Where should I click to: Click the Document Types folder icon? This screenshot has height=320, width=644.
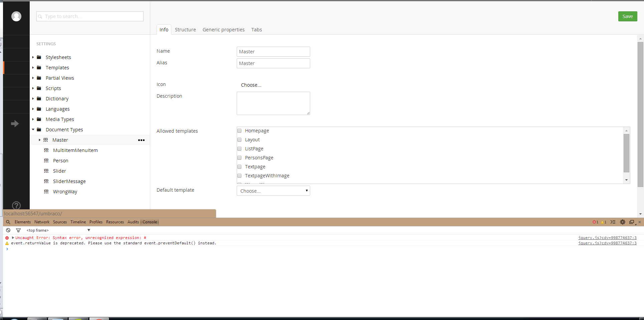[39, 130]
